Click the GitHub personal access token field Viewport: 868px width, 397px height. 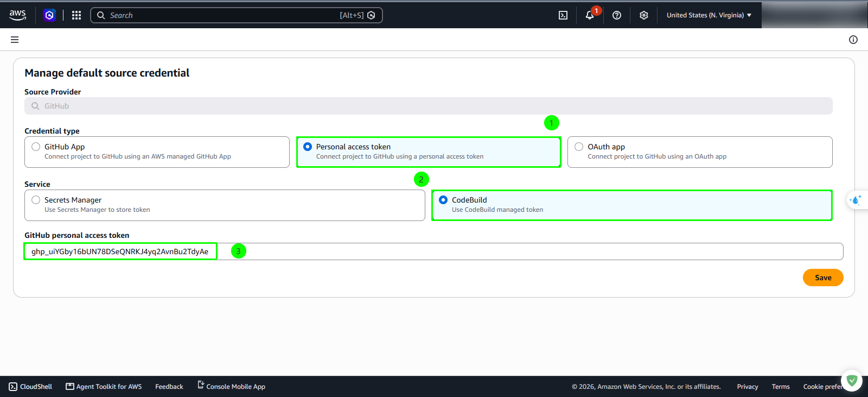[434, 251]
